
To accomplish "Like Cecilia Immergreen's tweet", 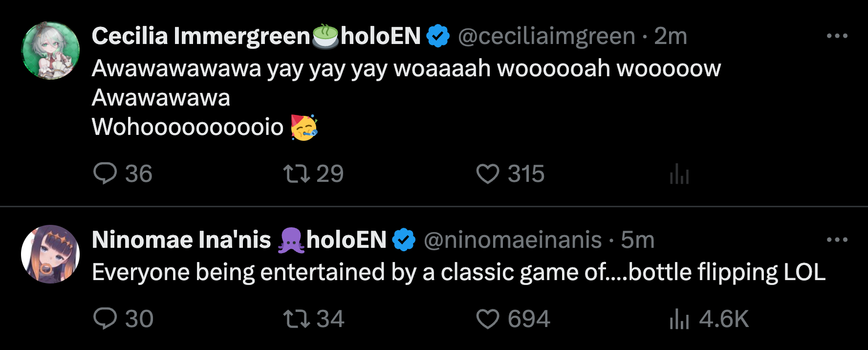I will [x=487, y=174].
